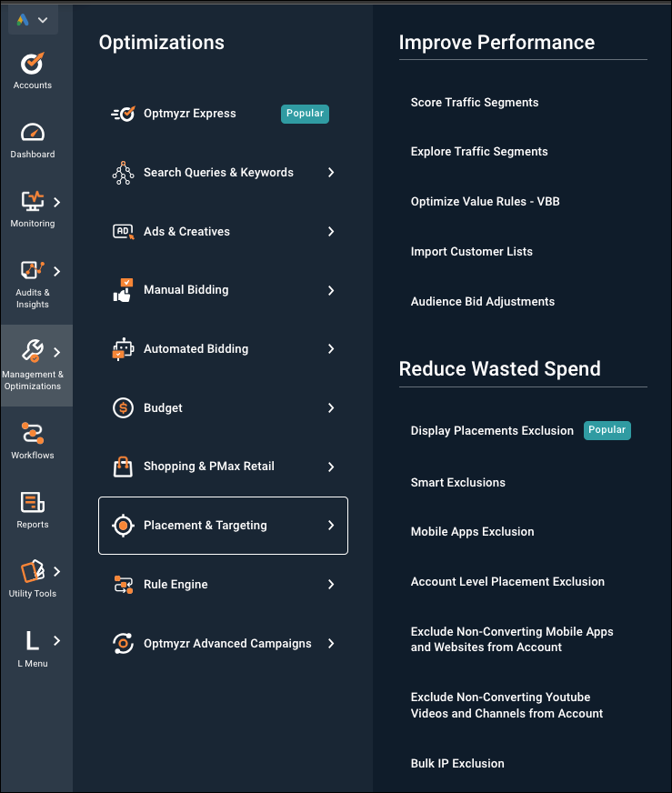Open Smart Exclusions link
672x793 pixels.
457,483
